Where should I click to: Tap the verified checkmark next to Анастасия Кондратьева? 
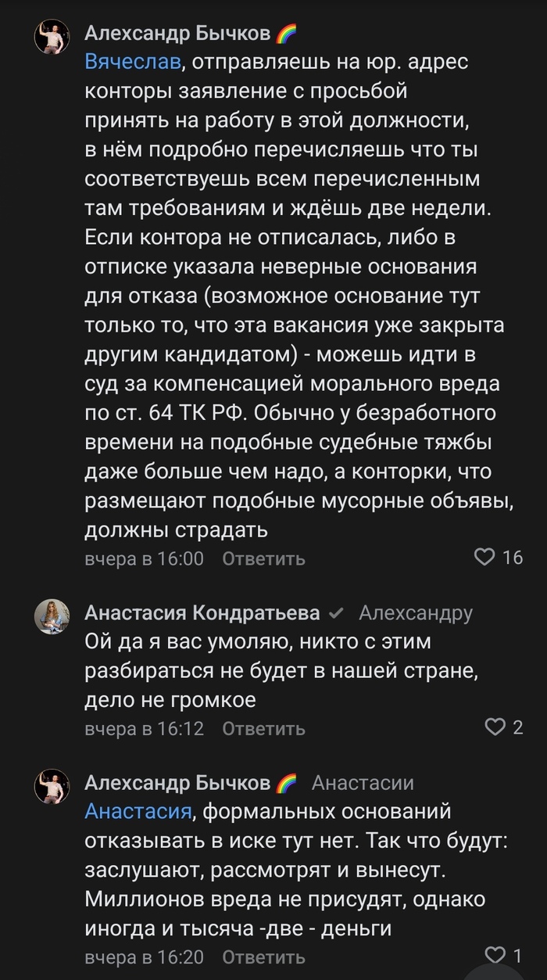pos(336,612)
